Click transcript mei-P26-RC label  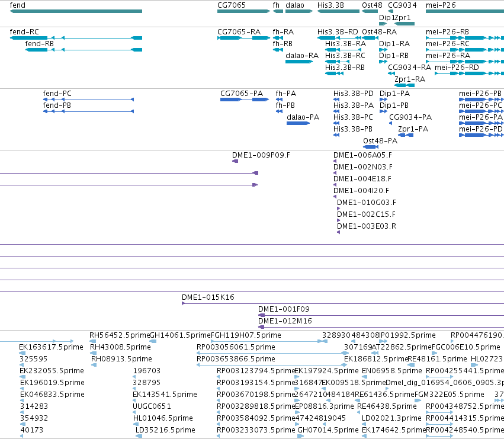click(x=447, y=44)
